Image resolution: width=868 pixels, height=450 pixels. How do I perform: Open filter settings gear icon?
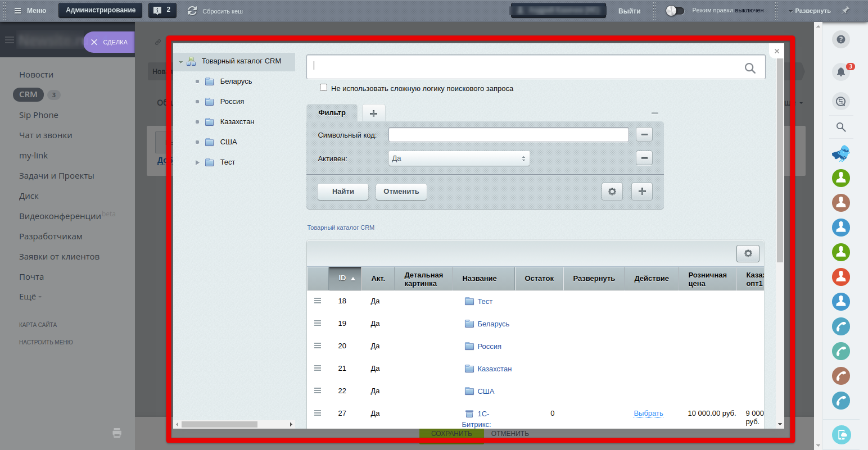pos(612,192)
